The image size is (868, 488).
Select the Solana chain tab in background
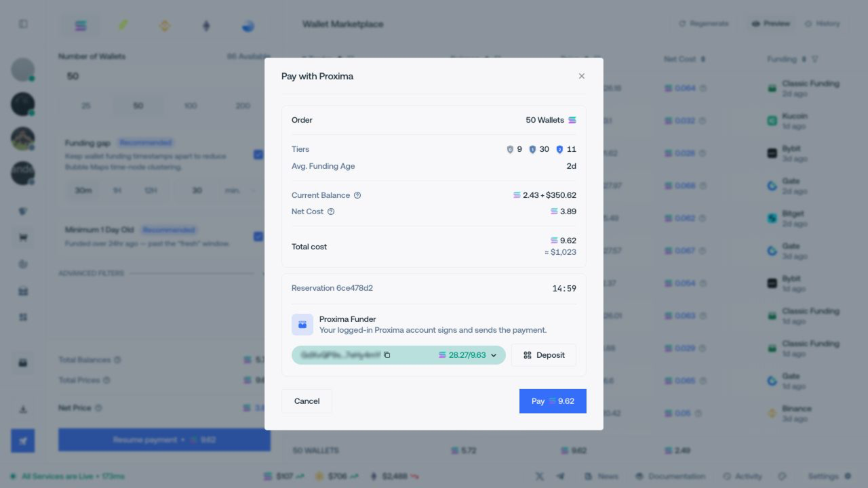point(81,26)
